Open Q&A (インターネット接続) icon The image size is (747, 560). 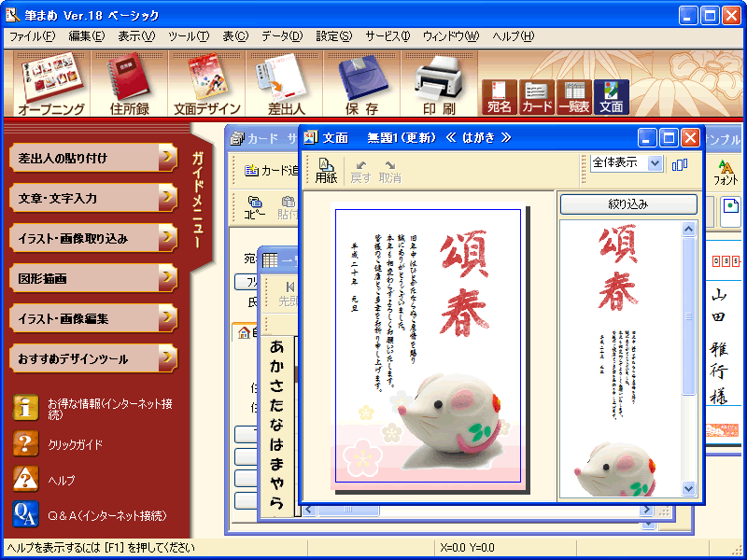(25, 514)
